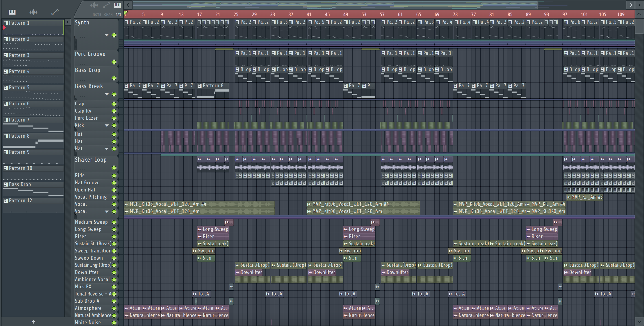The height and width of the screenshot is (326, 644).
Task: Select the MVP_K.._Am #3 clip on Vocal Pitching
Action: click(x=585, y=197)
